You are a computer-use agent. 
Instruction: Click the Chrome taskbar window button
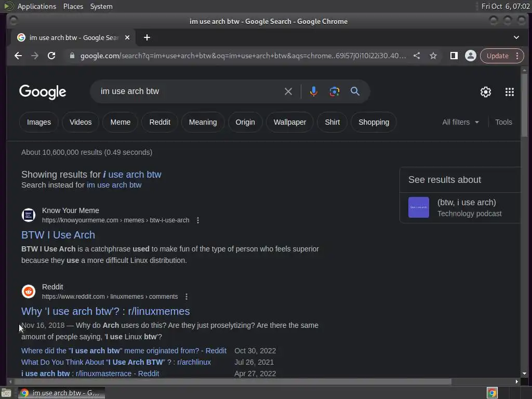(x=61, y=393)
